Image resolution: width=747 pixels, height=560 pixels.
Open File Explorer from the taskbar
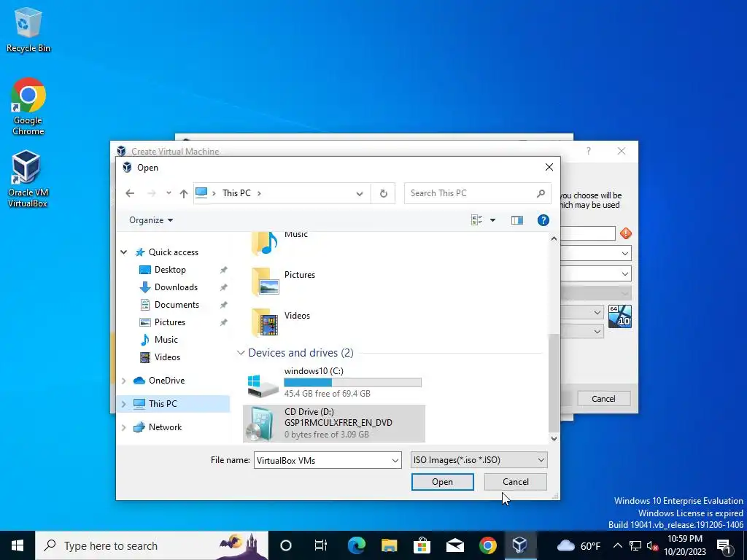click(389, 545)
